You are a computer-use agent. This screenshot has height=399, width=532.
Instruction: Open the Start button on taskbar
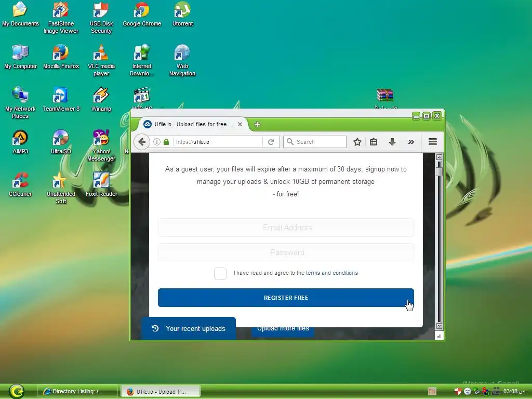(16, 391)
